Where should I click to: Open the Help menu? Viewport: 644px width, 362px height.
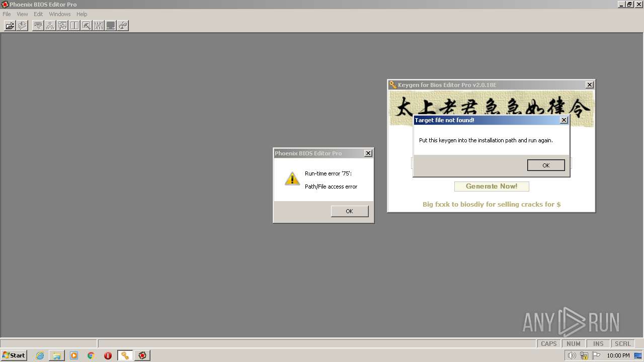[82, 14]
